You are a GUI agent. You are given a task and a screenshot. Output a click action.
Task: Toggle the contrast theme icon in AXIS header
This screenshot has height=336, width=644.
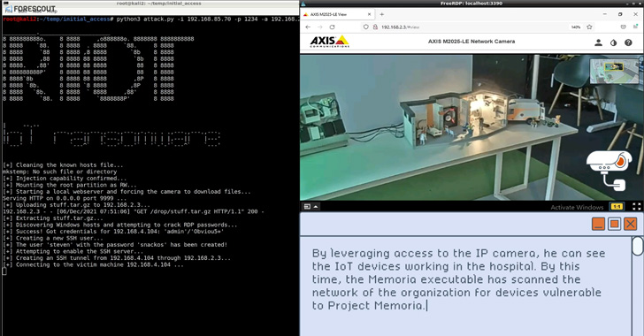point(613,42)
